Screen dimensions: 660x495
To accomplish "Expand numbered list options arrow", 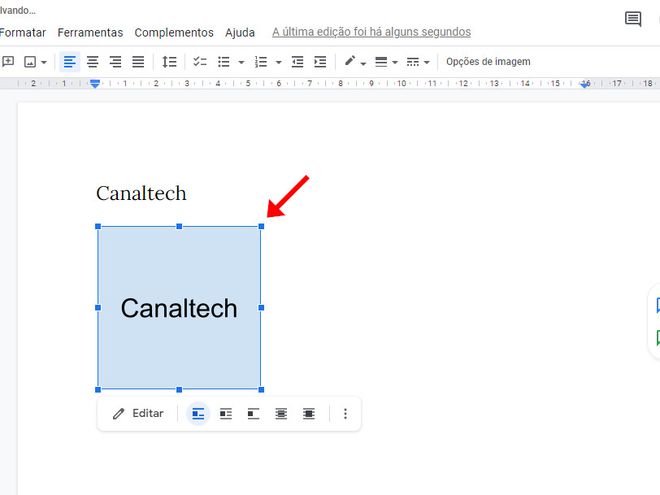I will pos(279,63).
